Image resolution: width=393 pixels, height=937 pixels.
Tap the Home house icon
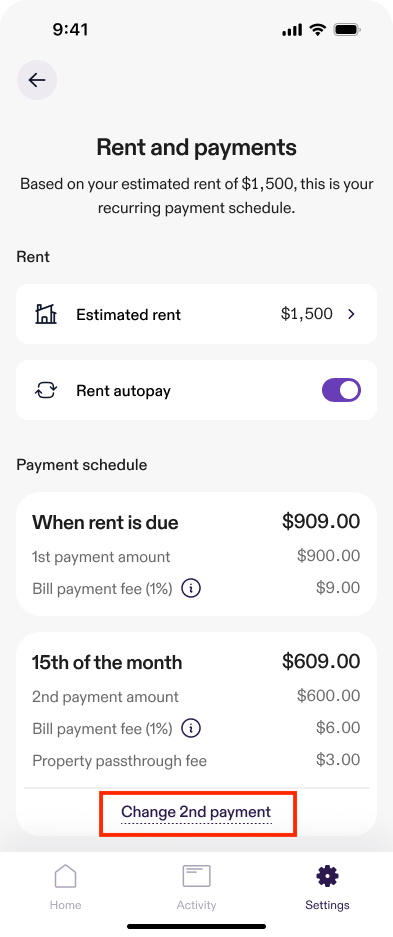pyautogui.click(x=65, y=877)
